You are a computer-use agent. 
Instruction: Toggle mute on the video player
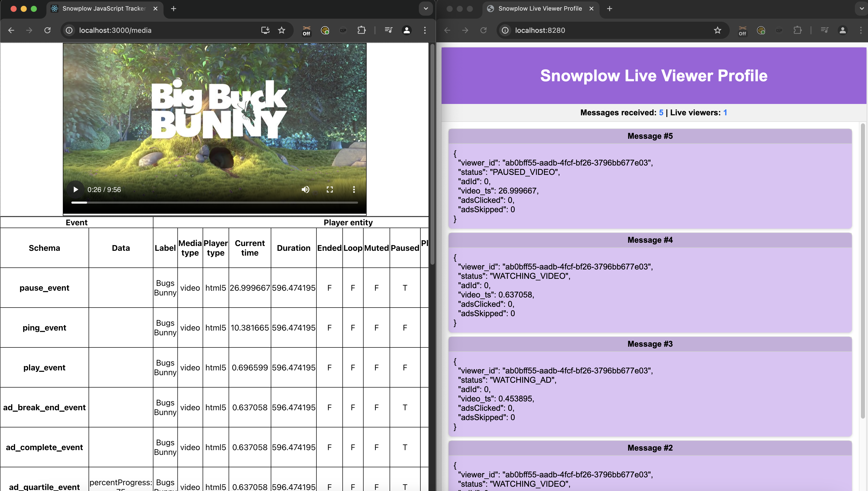pyautogui.click(x=306, y=189)
